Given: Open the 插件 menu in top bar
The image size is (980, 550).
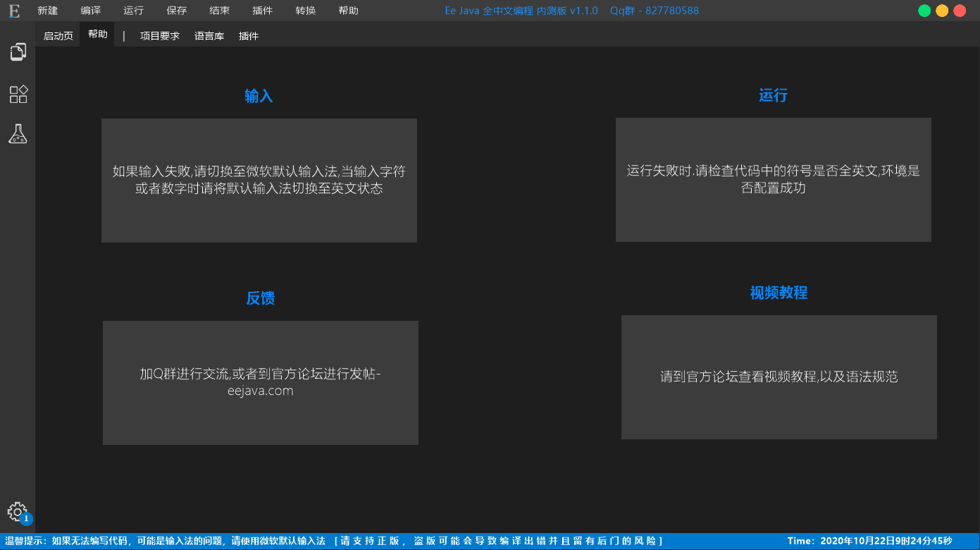Looking at the screenshot, I should coord(263,11).
